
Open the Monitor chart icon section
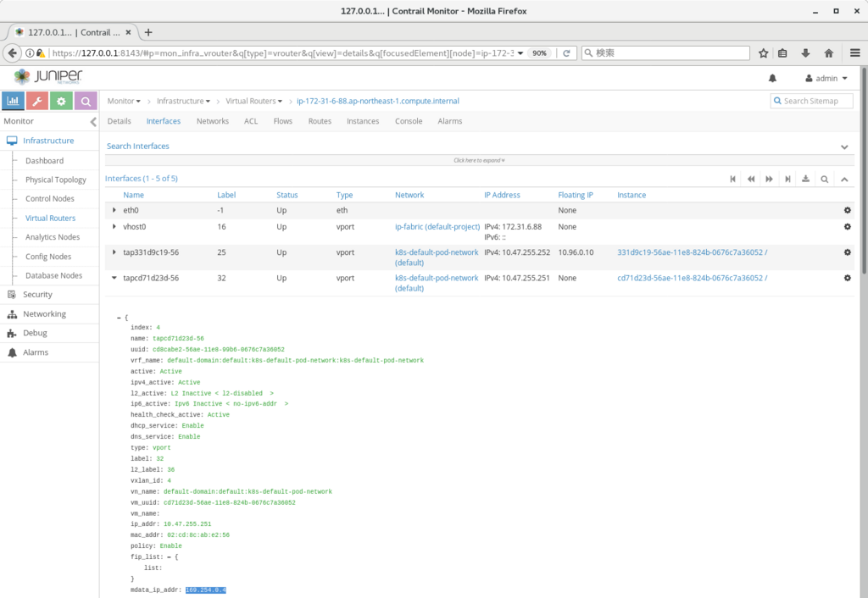coord(13,102)
